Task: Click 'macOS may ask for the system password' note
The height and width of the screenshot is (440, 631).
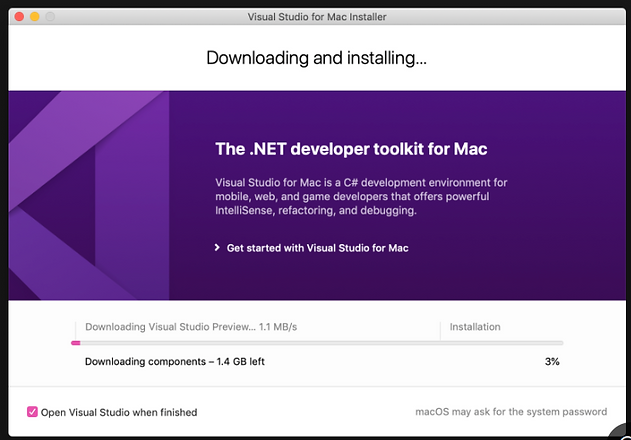Action: pyautogui.click(x=511, y=412)
